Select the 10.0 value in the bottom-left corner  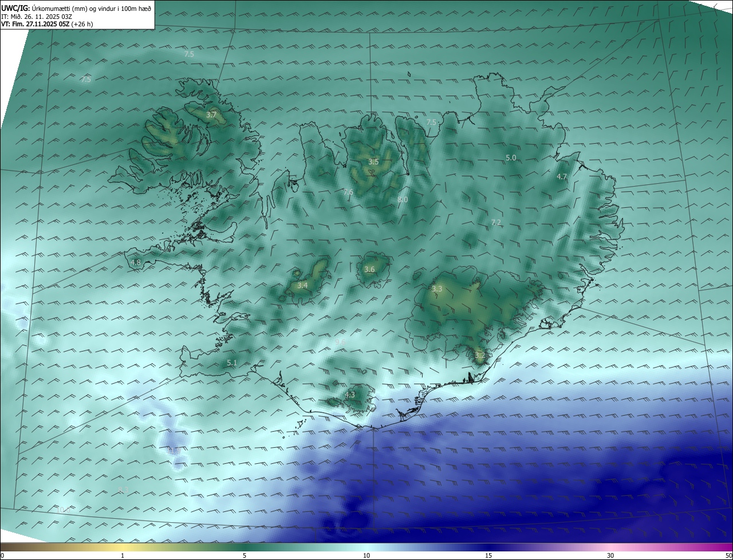64,510
